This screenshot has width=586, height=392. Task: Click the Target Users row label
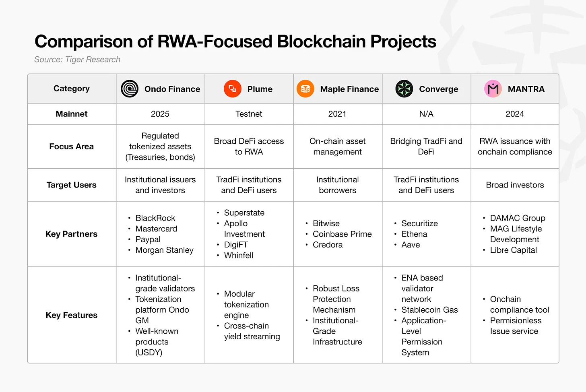point(72,185)
